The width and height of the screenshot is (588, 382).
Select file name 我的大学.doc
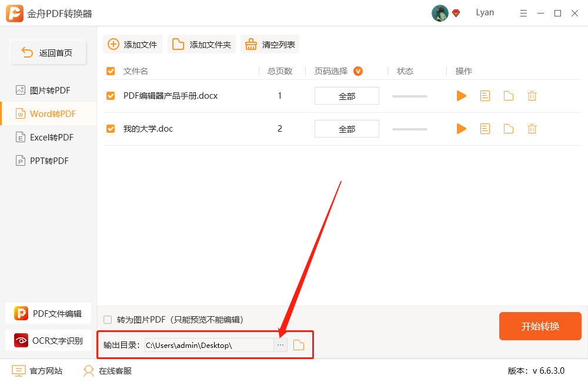[148, 129]
